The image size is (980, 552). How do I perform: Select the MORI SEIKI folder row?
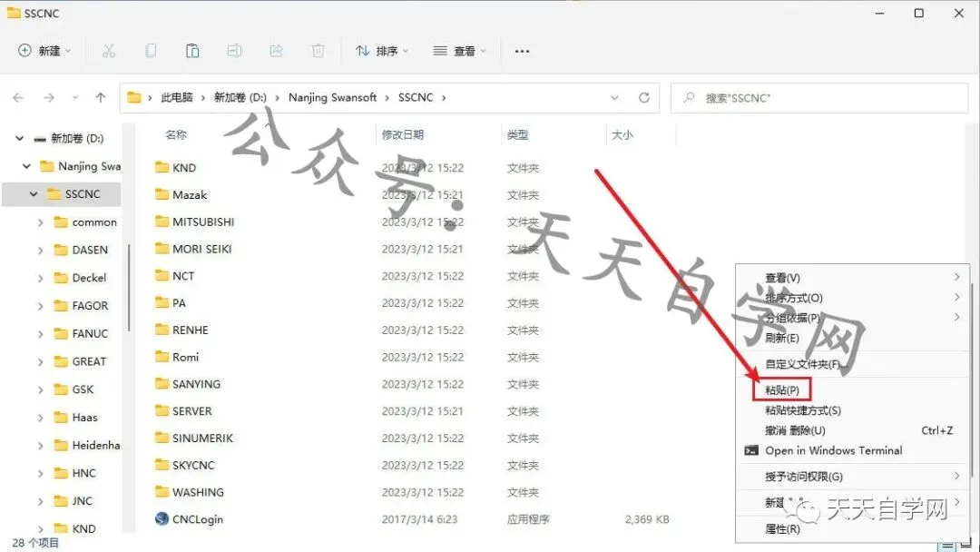pos(413,249)
